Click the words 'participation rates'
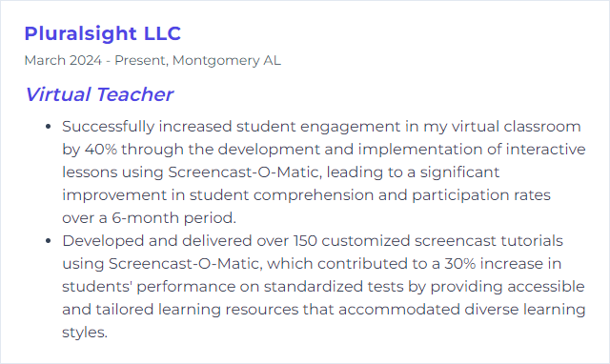This screenshot has height=364, width=610. click(481, 195)
